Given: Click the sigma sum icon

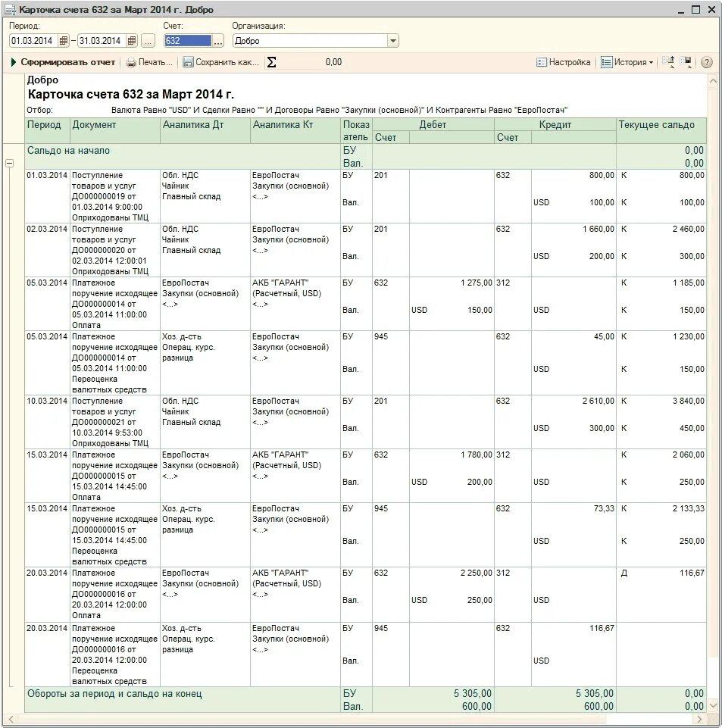Looking at the screenshot, I should point(272,62).
